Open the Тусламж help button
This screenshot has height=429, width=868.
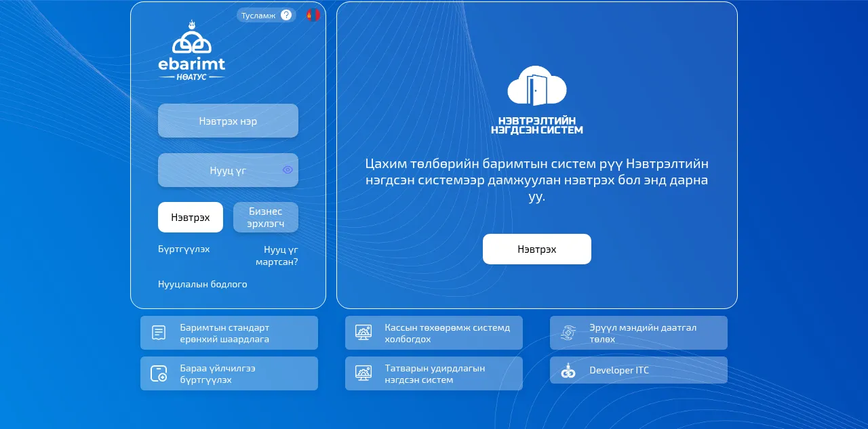(x=267, y=15)
